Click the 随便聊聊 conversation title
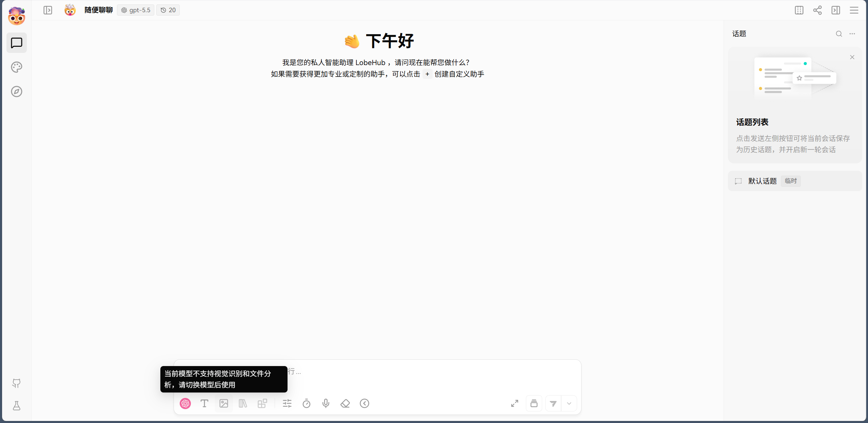This screenshot has height=423, width=868. point(98,10)
